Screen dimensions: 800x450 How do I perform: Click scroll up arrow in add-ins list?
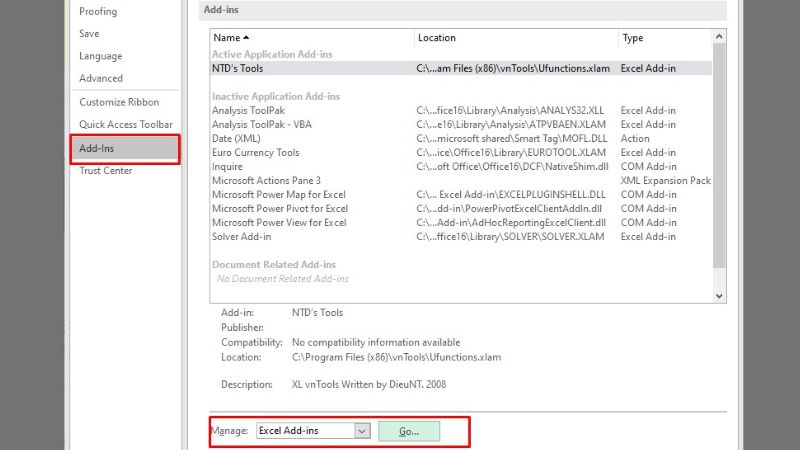tap(719, 37)
